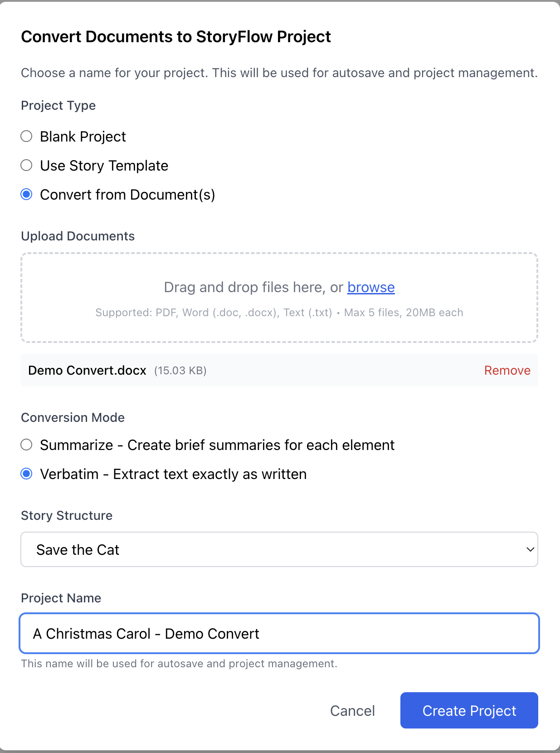
Task: Click the "browse" link to upload files
Action: click(371, 287)
